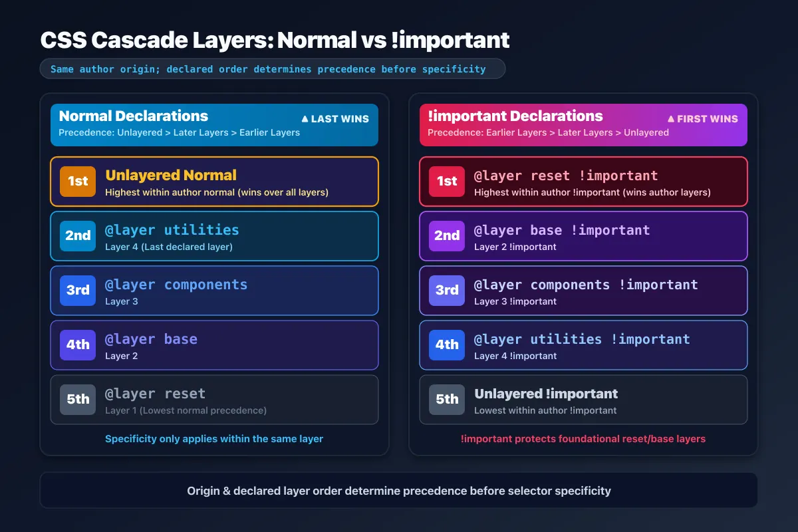Image resolution: width=798 pixels, height=532 pixels.
Task: Click the '@layer utilities !important' title
Action: pyautogui.click(x=582, y=339)
